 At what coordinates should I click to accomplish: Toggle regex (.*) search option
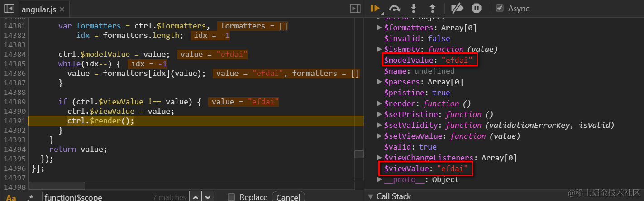pos(30,197)
